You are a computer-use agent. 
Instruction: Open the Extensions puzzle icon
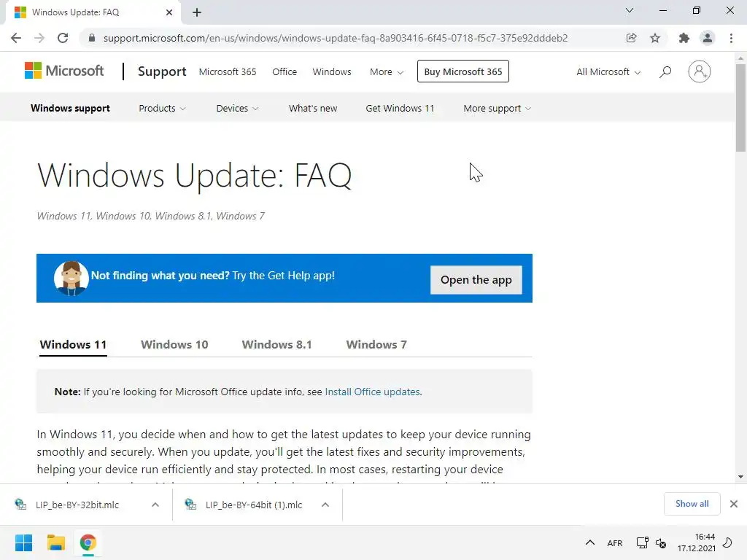(684, 38)
